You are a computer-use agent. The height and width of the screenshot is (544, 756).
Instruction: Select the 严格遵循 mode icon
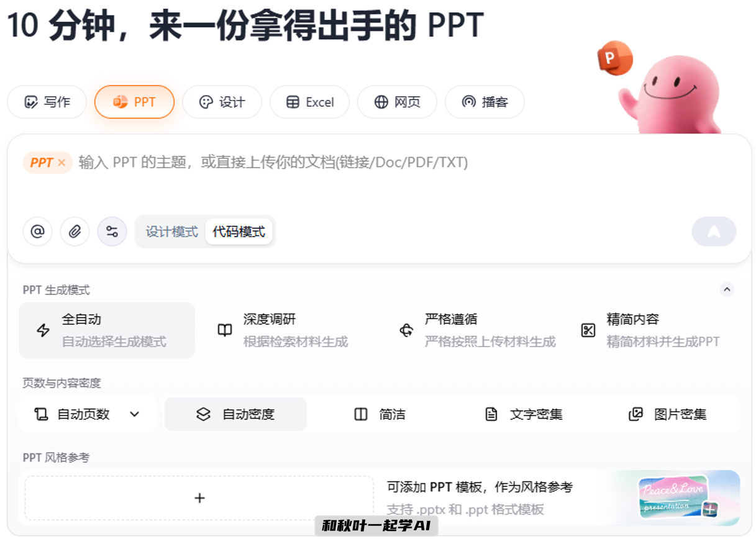[x=406, y=330]
